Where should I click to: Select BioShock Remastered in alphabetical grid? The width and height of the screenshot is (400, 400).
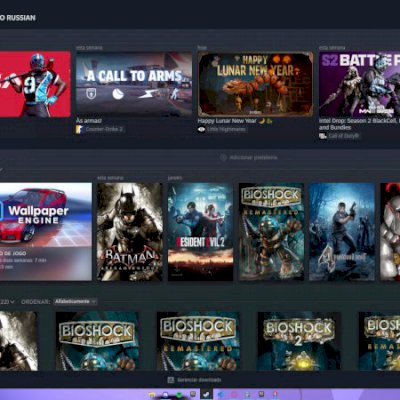point(198,341)
